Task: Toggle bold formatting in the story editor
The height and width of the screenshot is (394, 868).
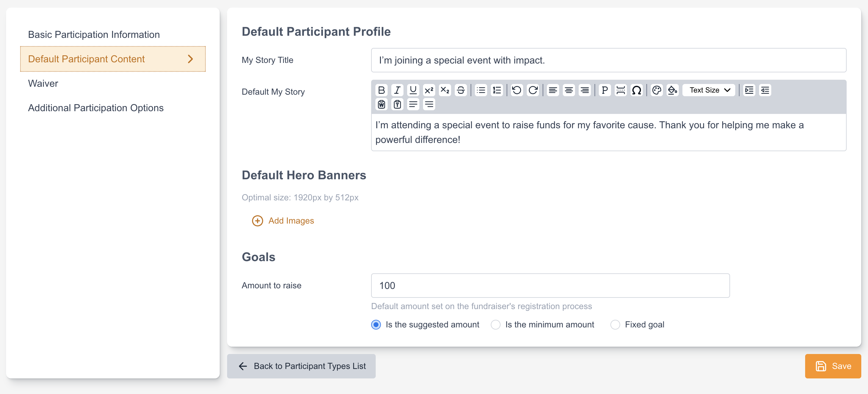Action: 381,90
